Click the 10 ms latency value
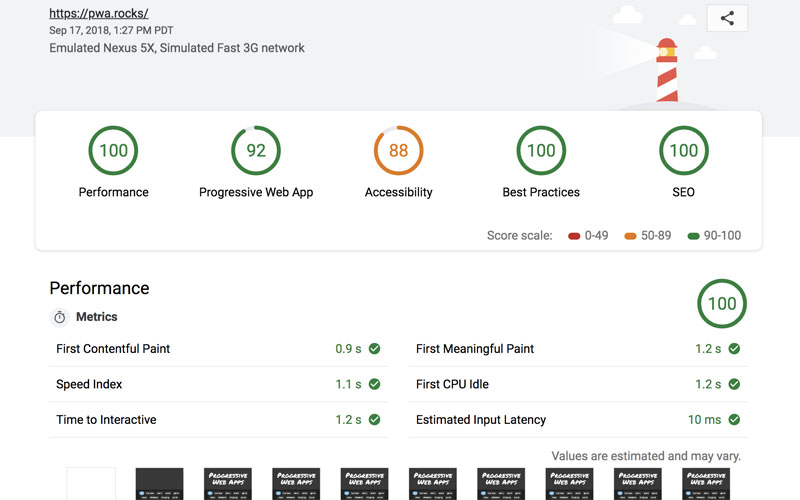Screen dimensions: 800x500 click(704, 420)
